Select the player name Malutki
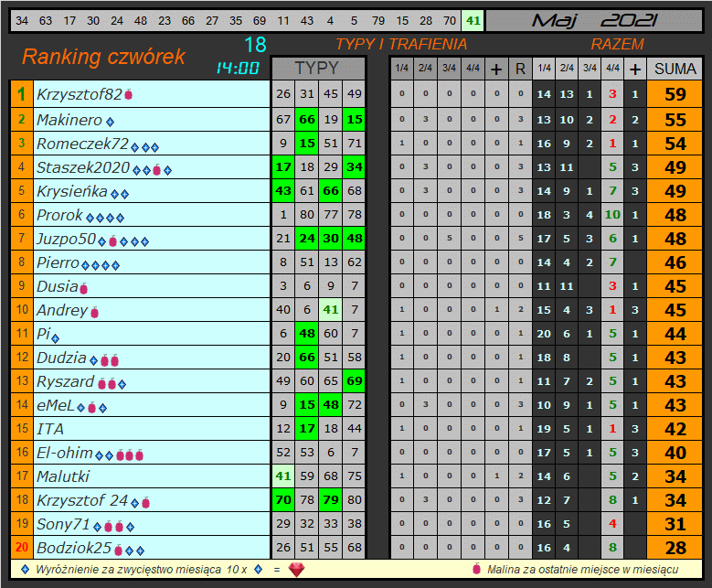The width and height of the screenshot is (712, 588). [x=63, y=476]
